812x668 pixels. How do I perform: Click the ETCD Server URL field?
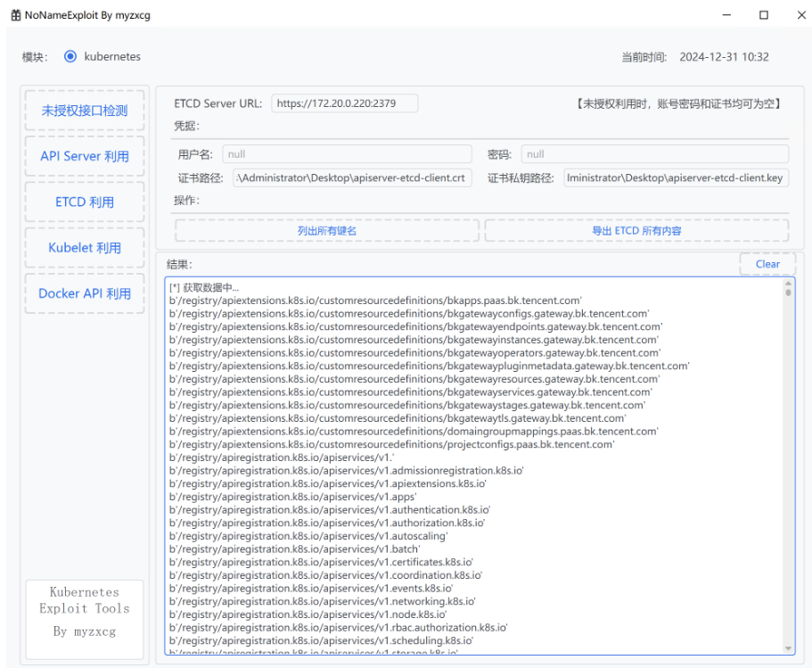[x=344, y=103]
